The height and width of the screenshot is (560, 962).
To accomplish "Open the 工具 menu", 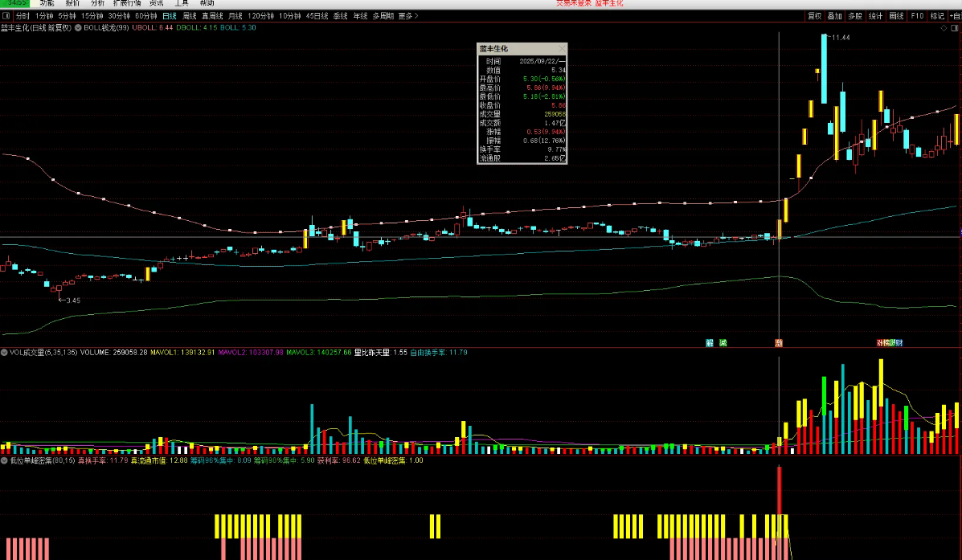I will click(x=182, y=3).
